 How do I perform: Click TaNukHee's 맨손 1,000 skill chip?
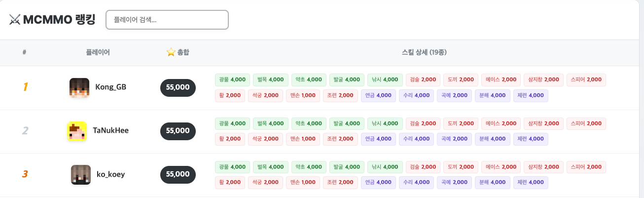pyautogui.click(x=303, y=139)
